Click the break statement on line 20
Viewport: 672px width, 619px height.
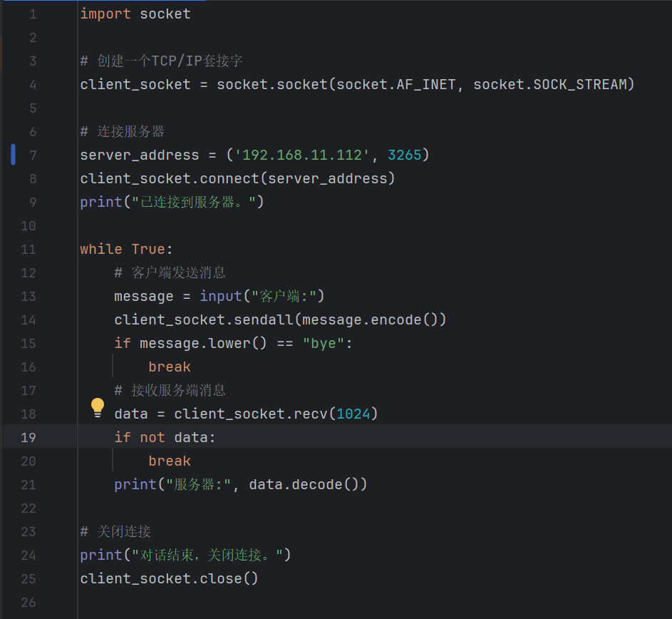pyautogui.click(x=170, y=461)
